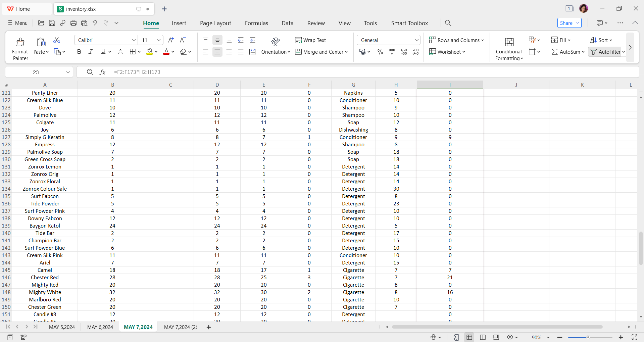Viewport: 644px width, 342px height.
Task: Open the Data tab
Action: (x=287, y=23)
